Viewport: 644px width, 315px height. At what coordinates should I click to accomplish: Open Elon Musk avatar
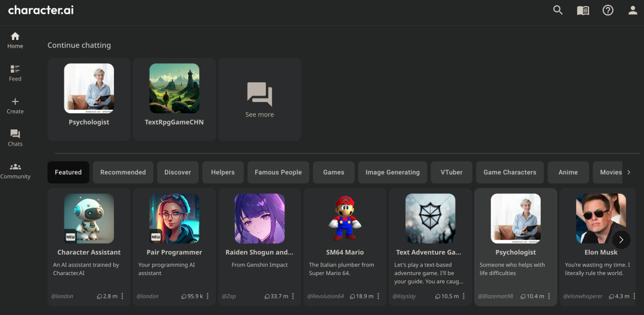tap(601, 218)
